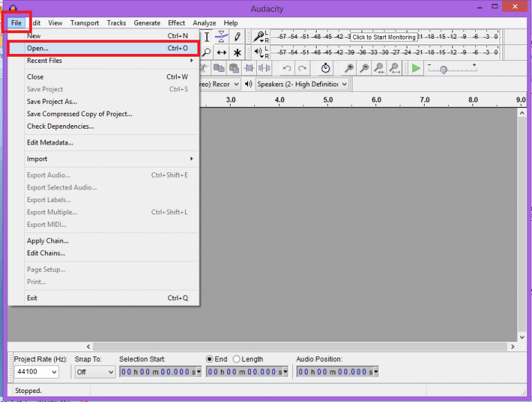Open the Help menu
Viewport: 532px width, 402px height.
[x=231, y=23]
